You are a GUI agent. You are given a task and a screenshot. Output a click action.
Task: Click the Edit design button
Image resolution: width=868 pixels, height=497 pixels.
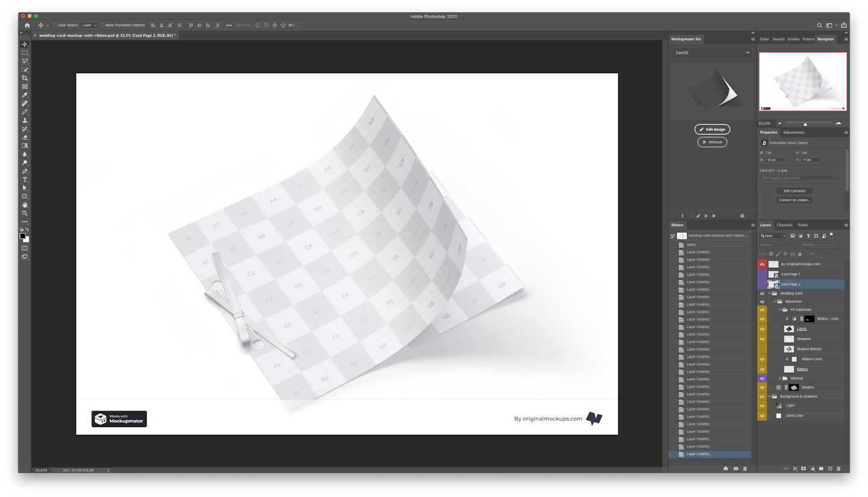(712, 129)
